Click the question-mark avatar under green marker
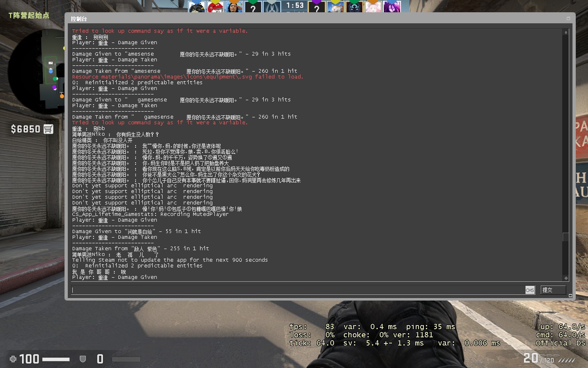This screenshot has height=368, width=588. coord(253,7)
